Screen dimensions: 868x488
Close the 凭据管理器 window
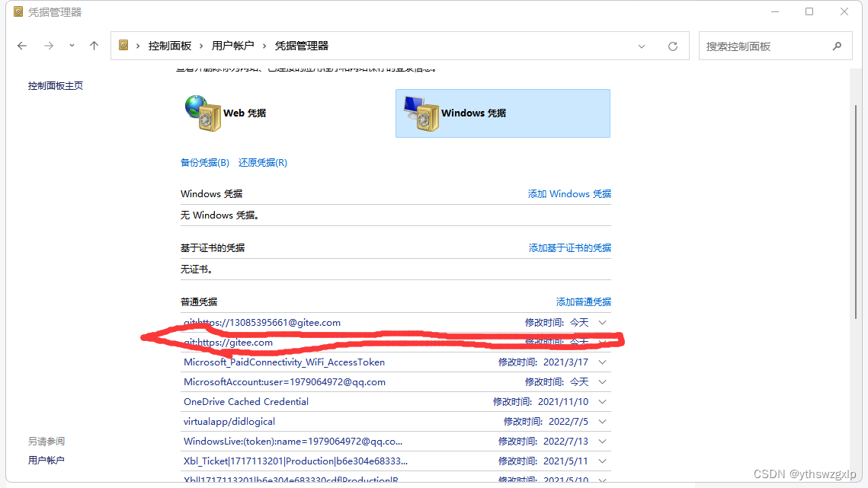844,11
